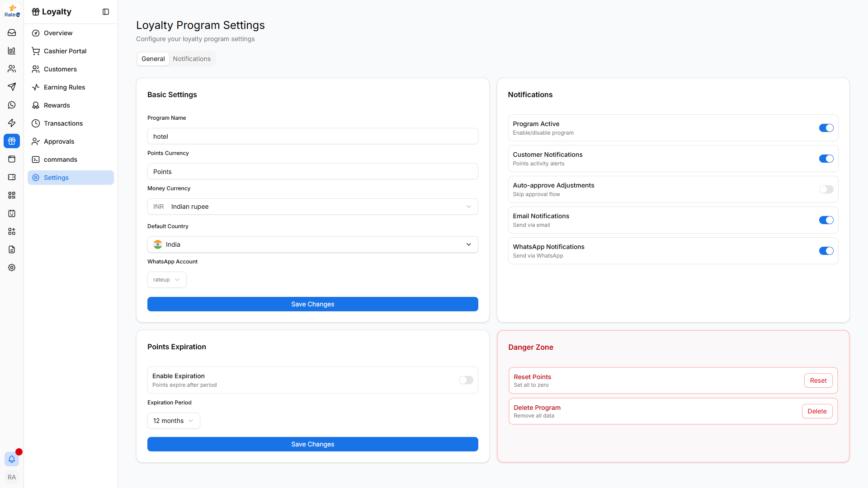Open the WhatsApp icon in the sidebar
Screen dimensions: 868x488
12,105
